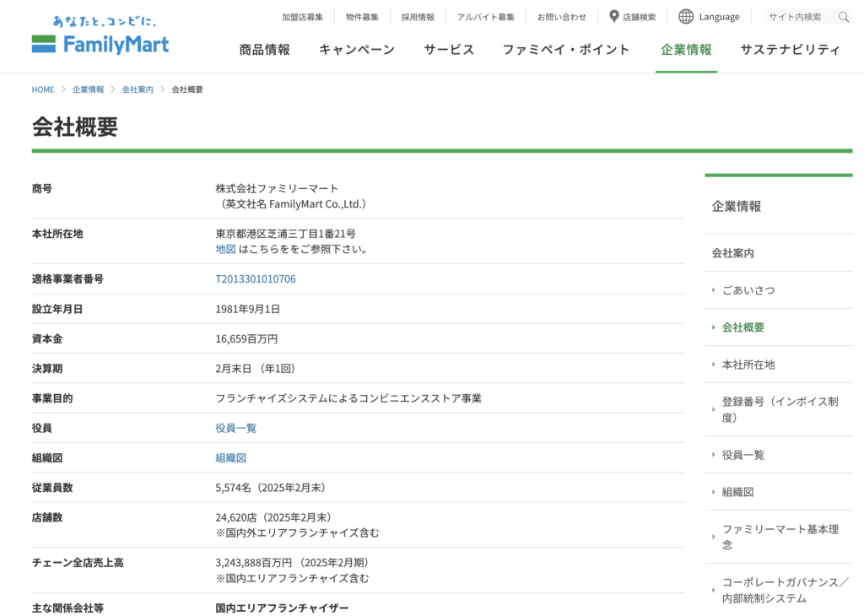This screenshot has height=616, width=864.
Task: Open sidebar 登録番号(インボイス制度) item
Action: coord(780,409)
